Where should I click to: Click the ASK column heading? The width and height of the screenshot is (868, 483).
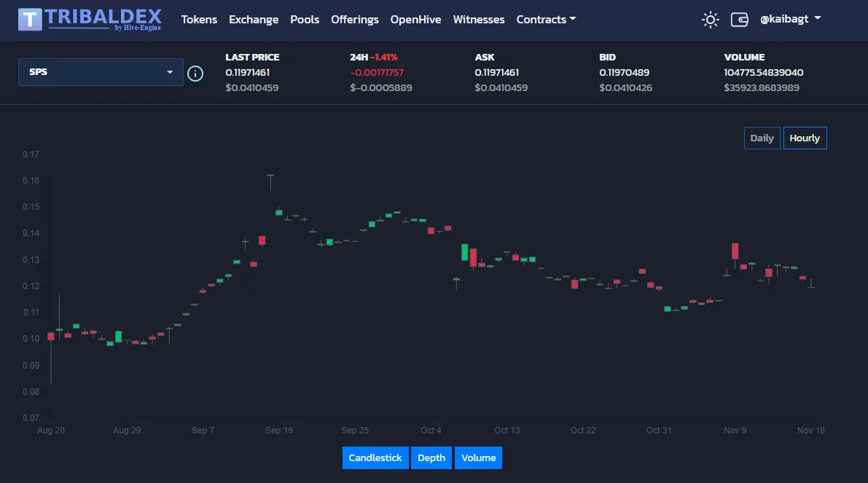(x=485, y=57)
